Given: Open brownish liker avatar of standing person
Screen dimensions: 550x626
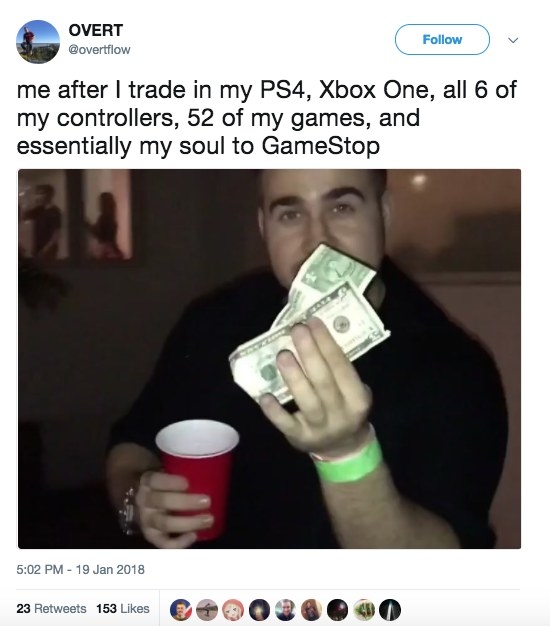Looking at the screenshot, I should click(x=311, y=610).
